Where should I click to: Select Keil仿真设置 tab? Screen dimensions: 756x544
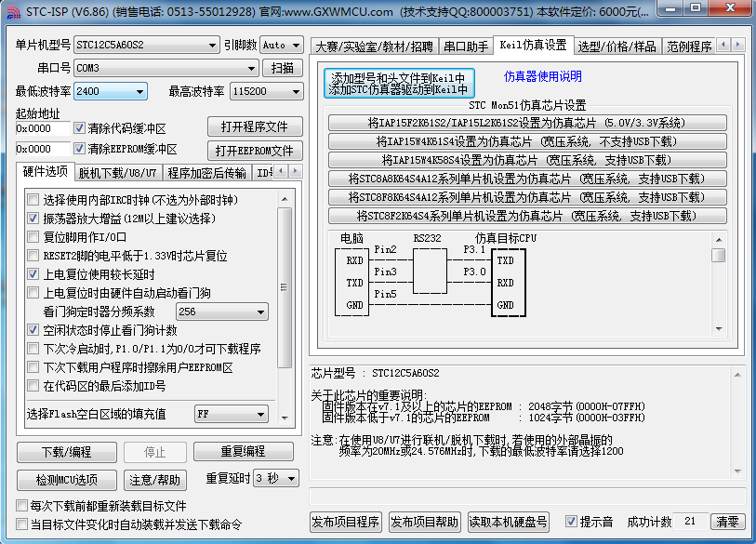pos(533,45)
